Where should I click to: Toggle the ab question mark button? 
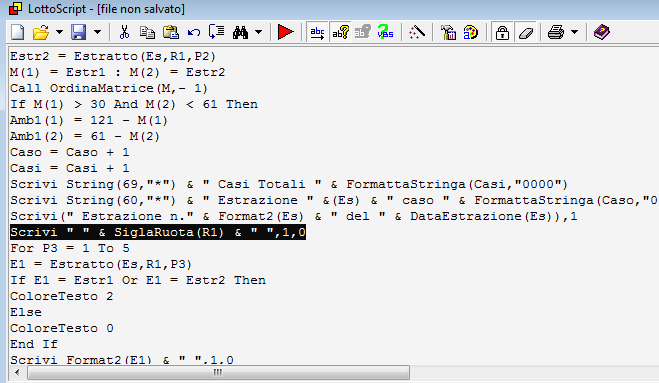coord(340,32)
